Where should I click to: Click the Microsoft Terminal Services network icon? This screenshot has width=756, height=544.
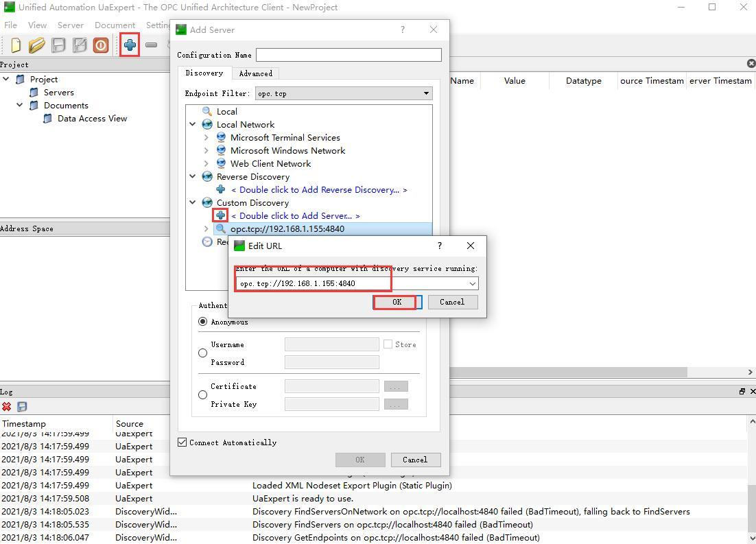click(x=221, y=137)
